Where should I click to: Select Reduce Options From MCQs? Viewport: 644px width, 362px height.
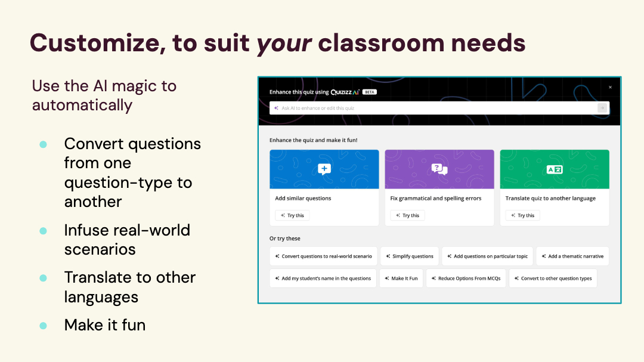(466, 279)
